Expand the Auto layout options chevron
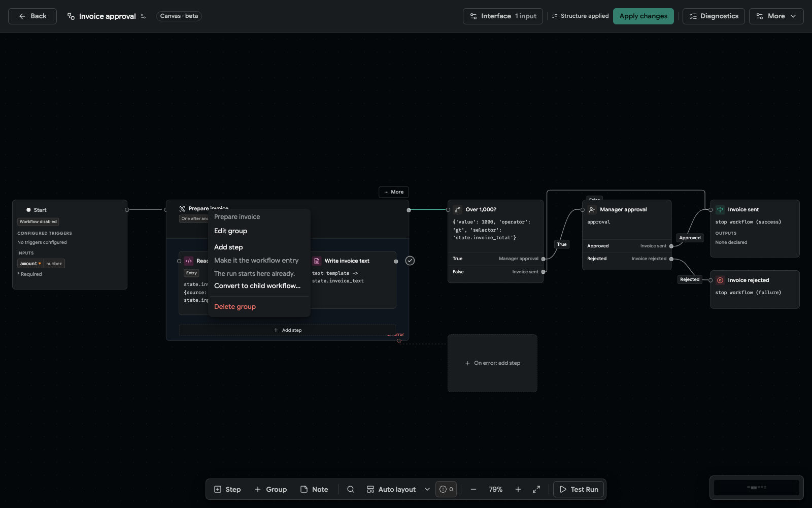 coord(427,489)
